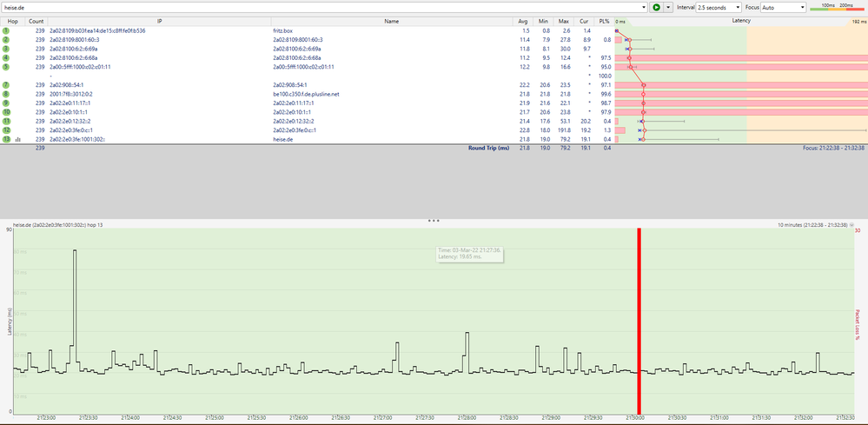Click IP 2001:7f8::3012:0:2 in hop 8
This screenshot has height=425, width=868.
point(71,94)
